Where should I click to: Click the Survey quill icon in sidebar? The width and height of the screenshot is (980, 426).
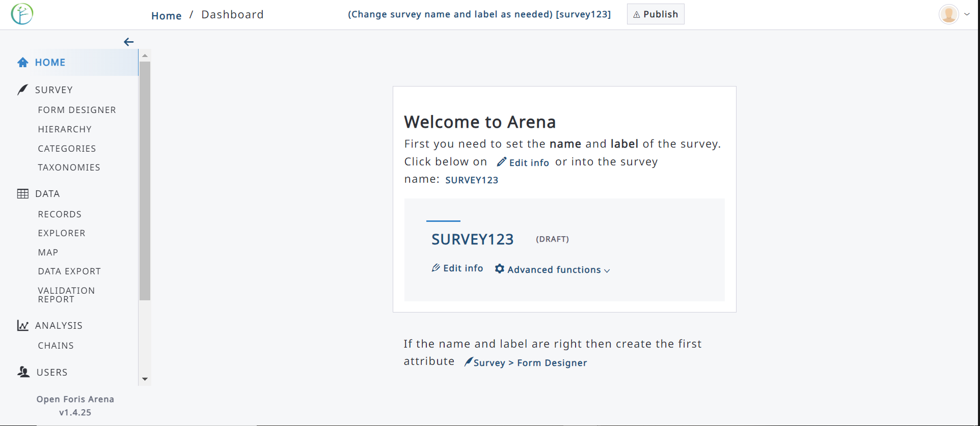point(22,90)
